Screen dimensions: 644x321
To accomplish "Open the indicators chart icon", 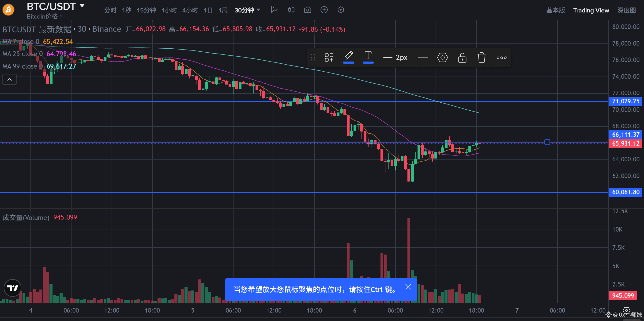I will [275, 10].
